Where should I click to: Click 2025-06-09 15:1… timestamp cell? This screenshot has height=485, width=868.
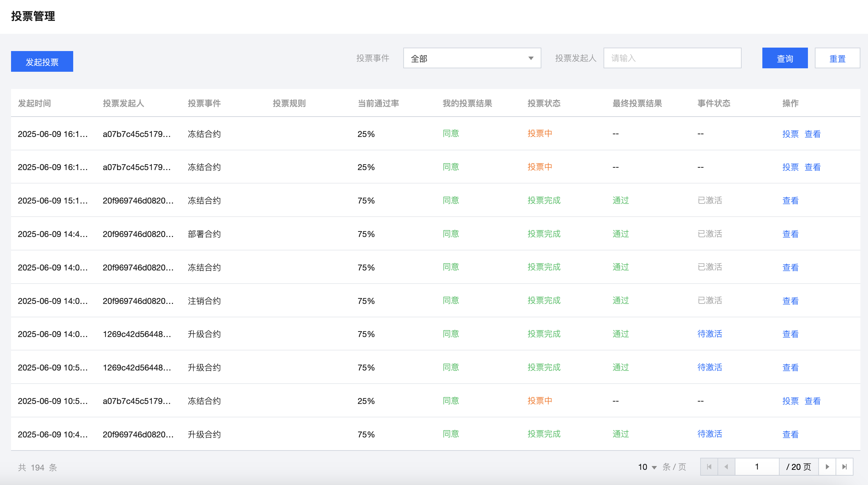point(52,200)
